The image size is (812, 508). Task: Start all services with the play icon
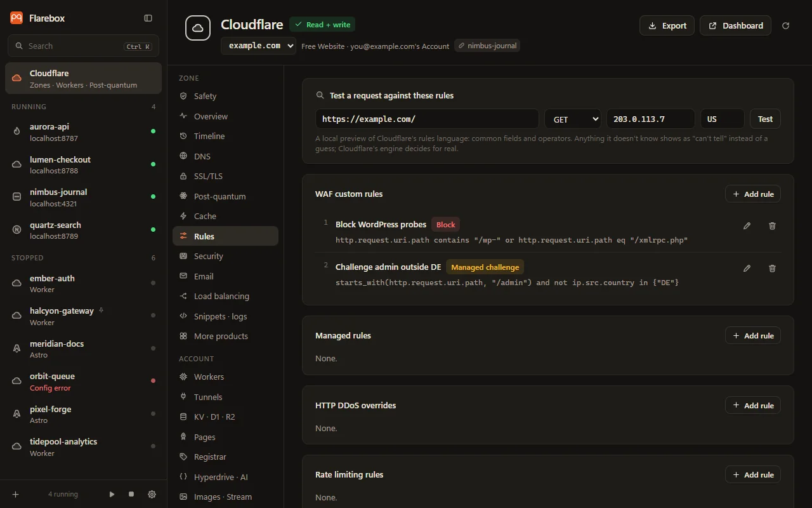pyautogui.click(x=112, y=494)
